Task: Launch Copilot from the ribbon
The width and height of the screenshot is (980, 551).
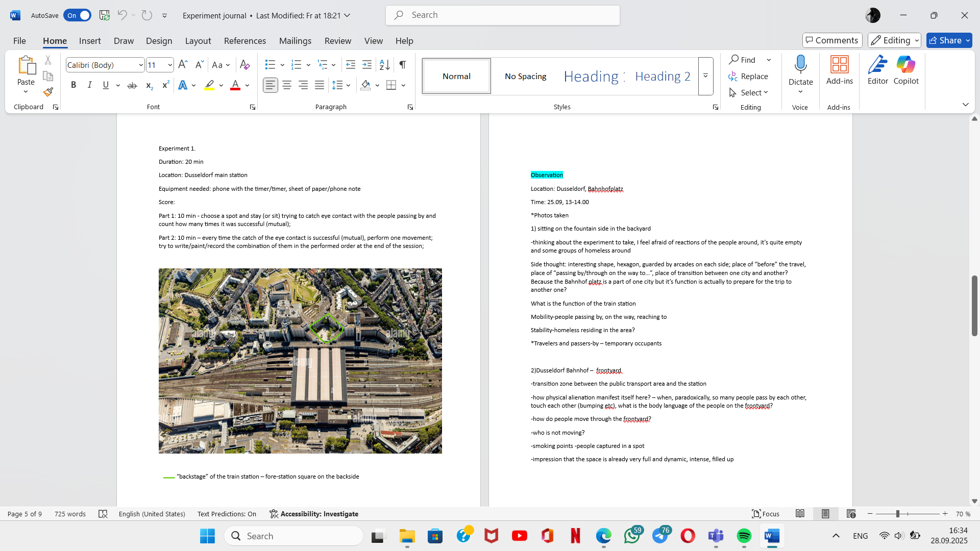Action: coord(906,70)
